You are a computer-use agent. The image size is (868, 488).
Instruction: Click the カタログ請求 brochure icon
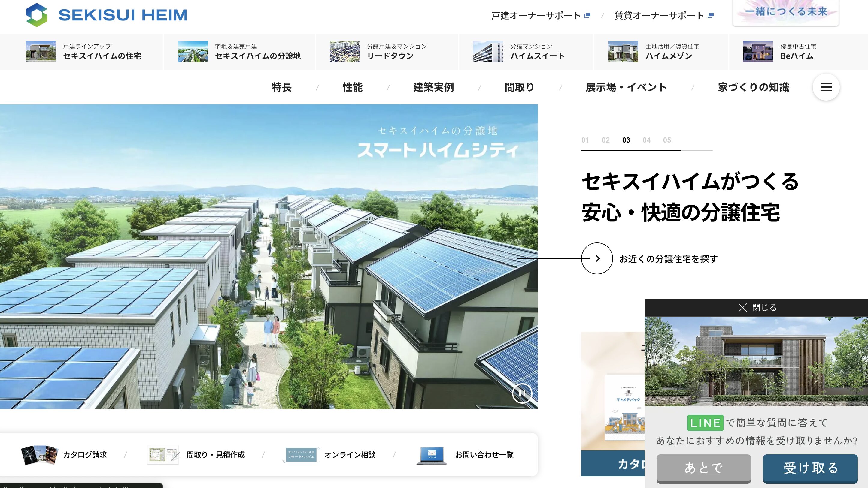pos(39,455)
